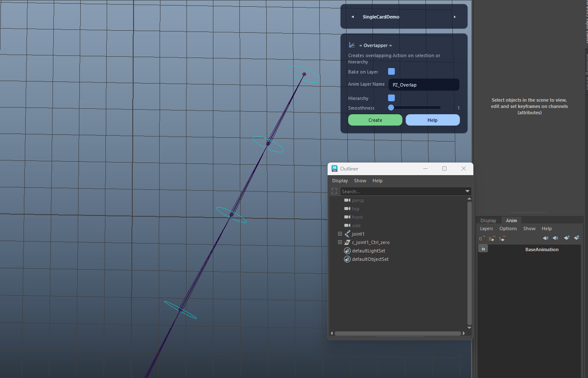Viewport: 588px width, 378px height.
Task: Click the Outliner scroll down arrow
Action: [x=469, y=328]
